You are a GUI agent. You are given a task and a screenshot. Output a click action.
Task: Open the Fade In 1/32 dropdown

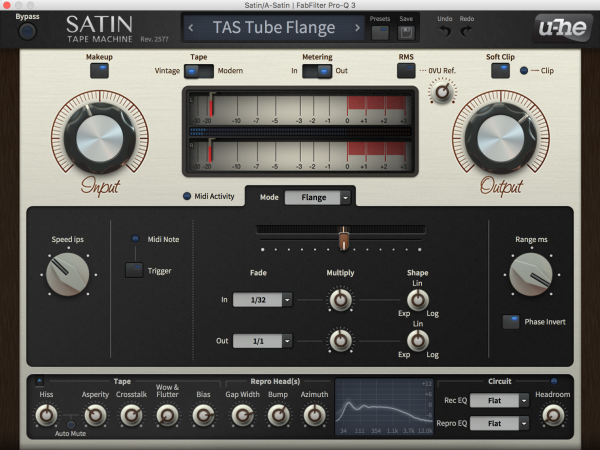[x=262, y=299]
